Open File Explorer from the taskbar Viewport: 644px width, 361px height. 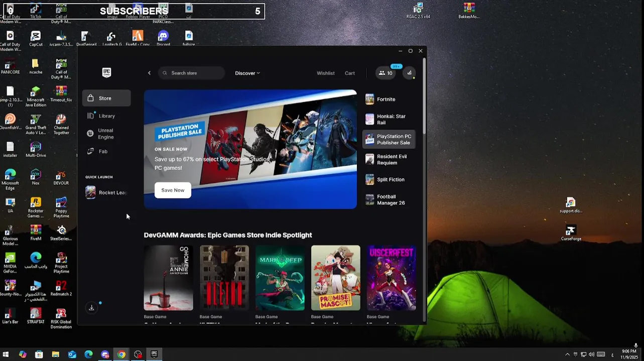[x=56, y=354]
